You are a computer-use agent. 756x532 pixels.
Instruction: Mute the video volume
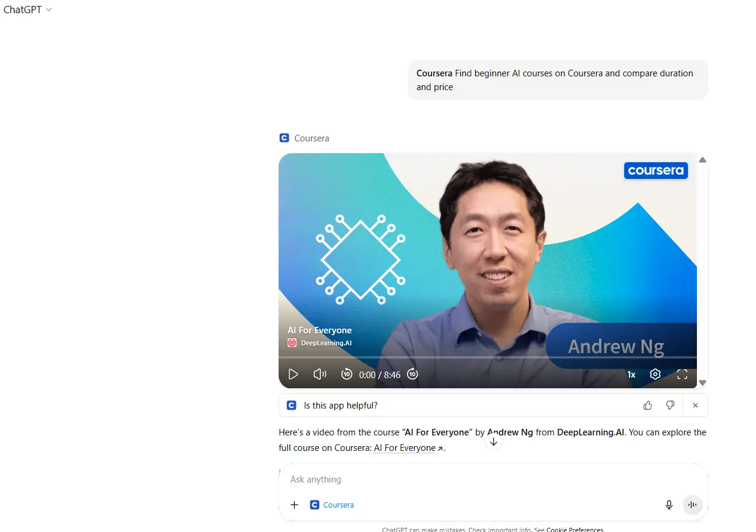pyautogui.click(x=320, y=374)
